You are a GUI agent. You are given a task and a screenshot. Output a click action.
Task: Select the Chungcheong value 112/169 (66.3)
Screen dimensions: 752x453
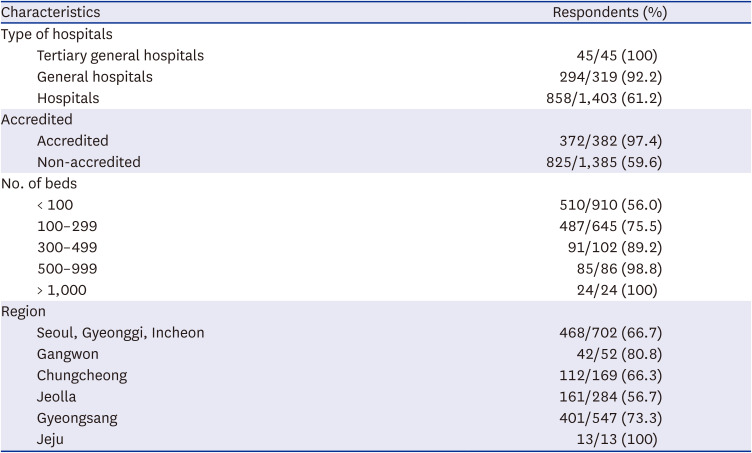coord(611,375)
